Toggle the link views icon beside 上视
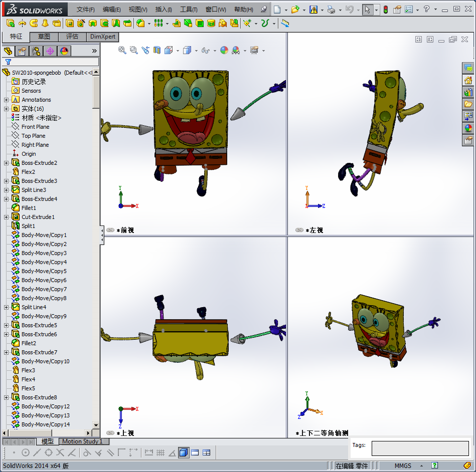This screenshot has width=476, height=472. click(110, 433)
